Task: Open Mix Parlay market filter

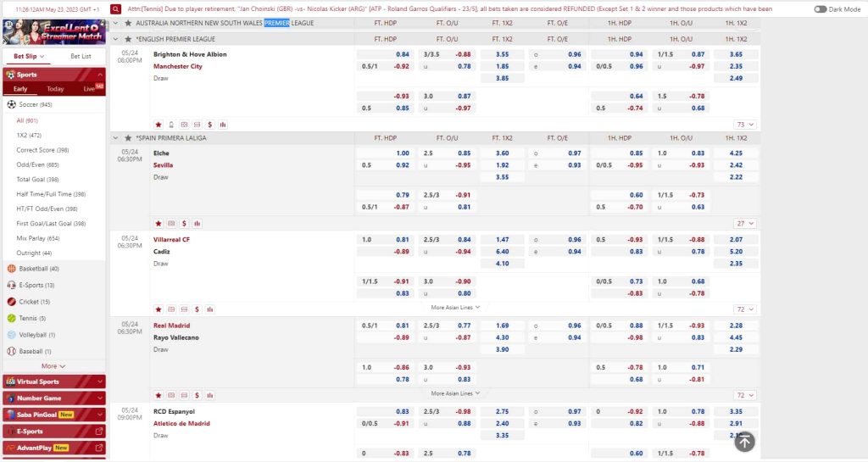Action: (x=37, y=238)
